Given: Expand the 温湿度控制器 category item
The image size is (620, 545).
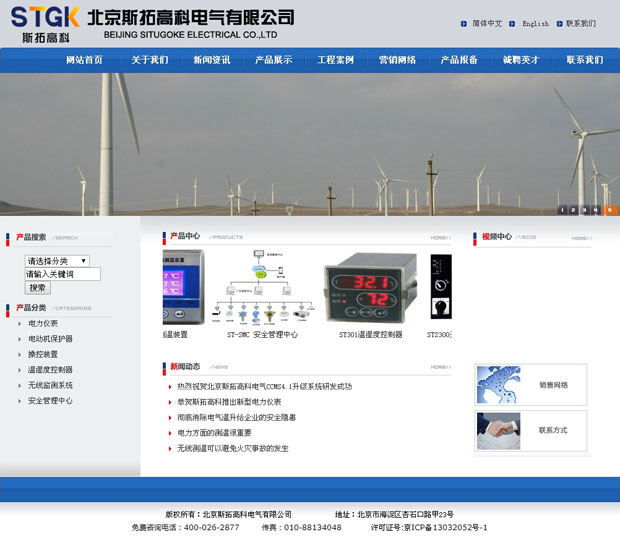Looking at the screenshot, I should click(50, 370).
